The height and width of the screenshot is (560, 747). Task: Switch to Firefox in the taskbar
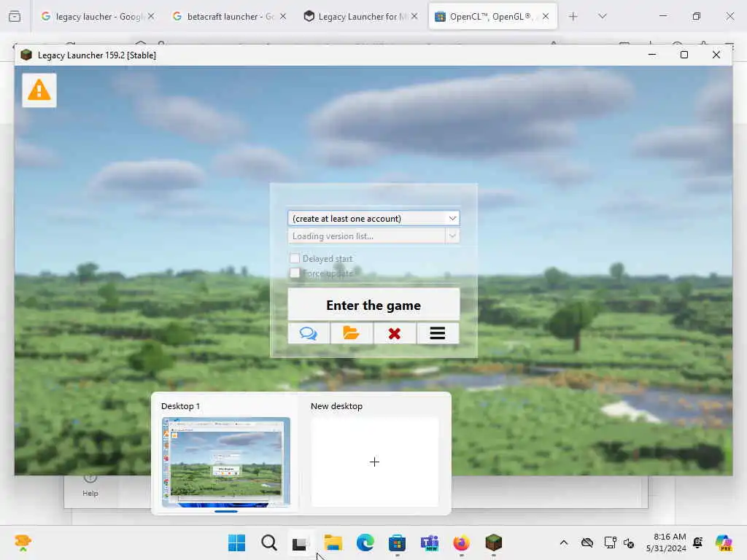(x=461, y=542)
